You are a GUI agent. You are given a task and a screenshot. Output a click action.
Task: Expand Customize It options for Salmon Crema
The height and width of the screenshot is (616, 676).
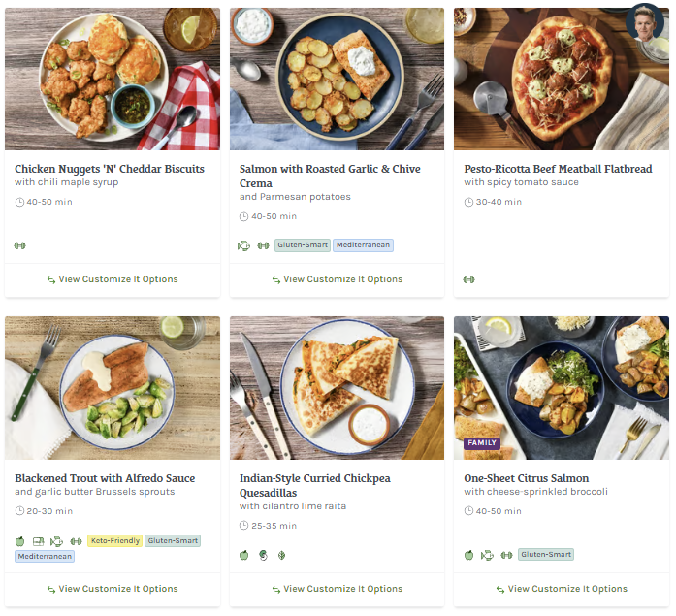click(337, 279)
